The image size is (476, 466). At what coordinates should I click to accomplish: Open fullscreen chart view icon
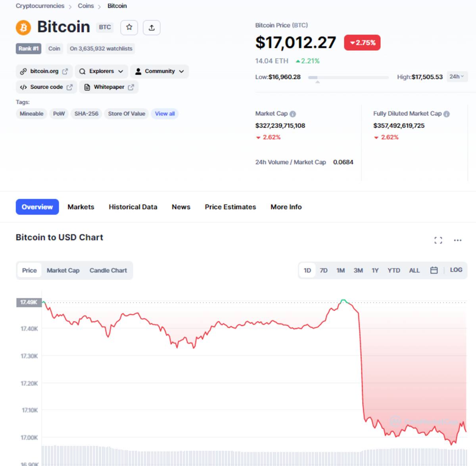(438, 240)
